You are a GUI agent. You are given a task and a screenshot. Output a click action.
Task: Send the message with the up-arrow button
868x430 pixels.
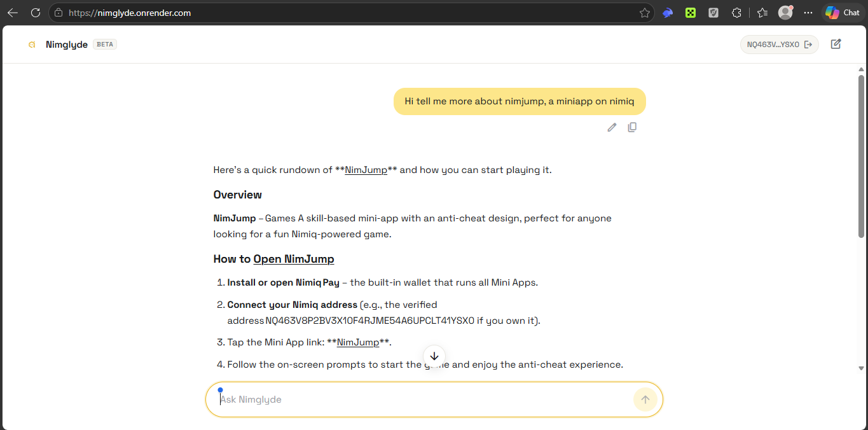[645, 399]
